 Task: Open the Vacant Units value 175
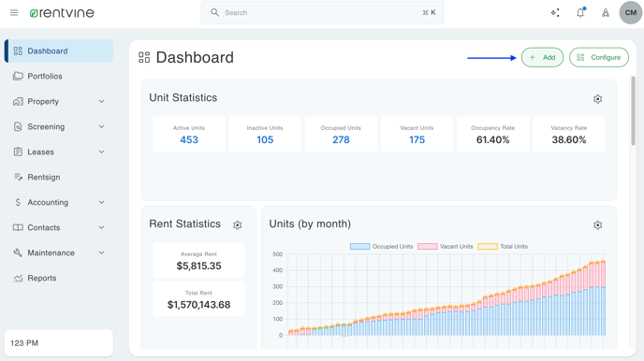(417, 140)
